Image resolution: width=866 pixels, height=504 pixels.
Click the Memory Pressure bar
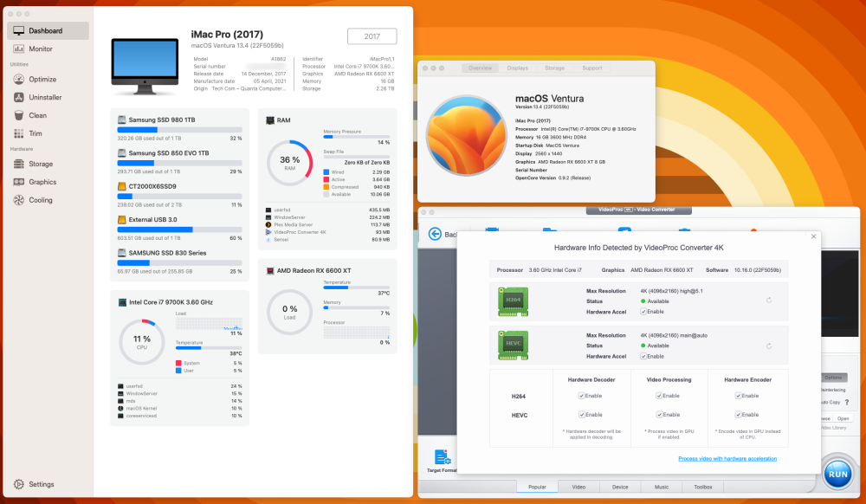pos(356,137)
